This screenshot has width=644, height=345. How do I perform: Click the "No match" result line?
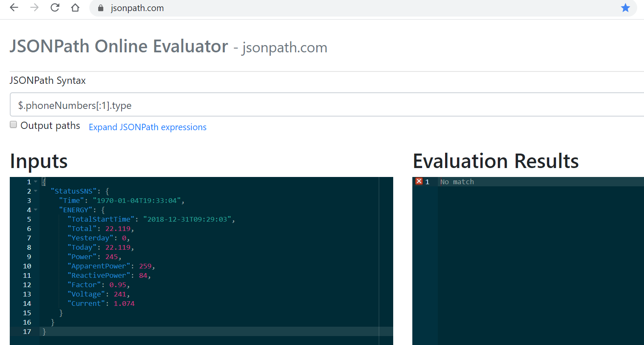[457, 182]
